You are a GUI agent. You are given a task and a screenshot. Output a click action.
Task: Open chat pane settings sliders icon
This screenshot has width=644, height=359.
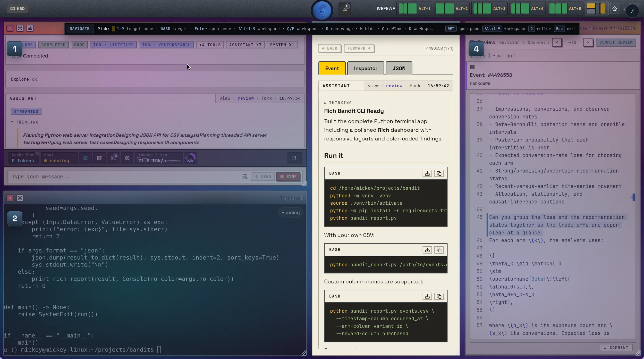coord(30,28)
